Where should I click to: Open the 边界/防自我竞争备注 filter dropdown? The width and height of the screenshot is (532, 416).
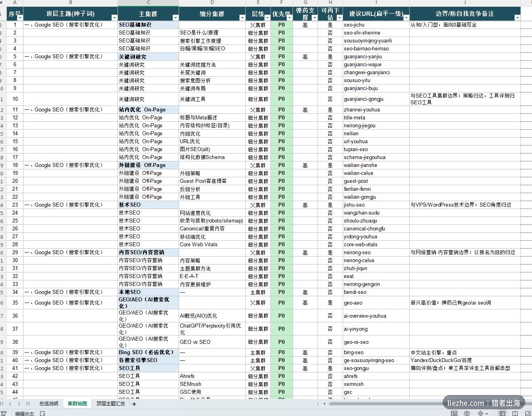(x=517, y=17)
